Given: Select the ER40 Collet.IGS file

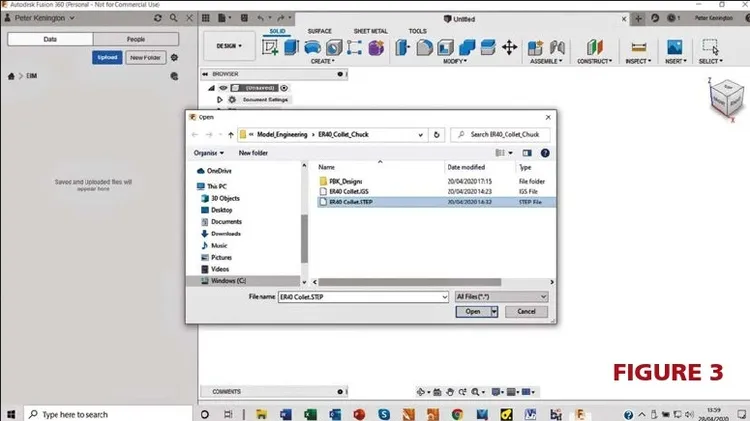Looking at the screenshot, I should 349,191.
